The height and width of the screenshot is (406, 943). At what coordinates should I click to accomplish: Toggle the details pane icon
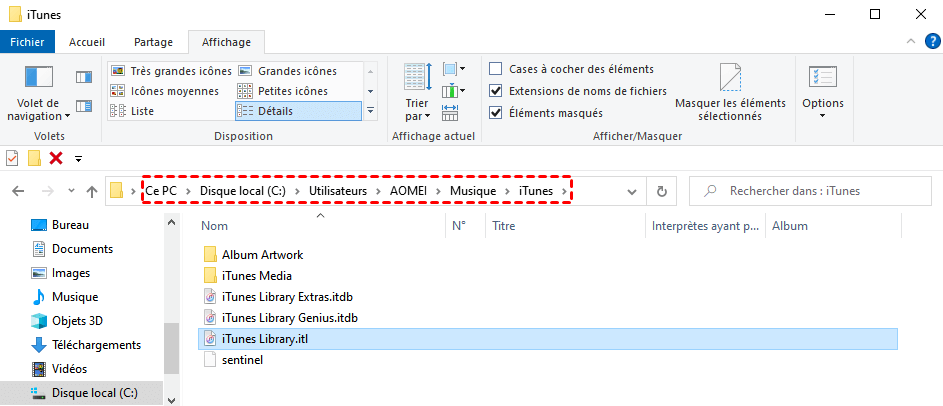84,106
